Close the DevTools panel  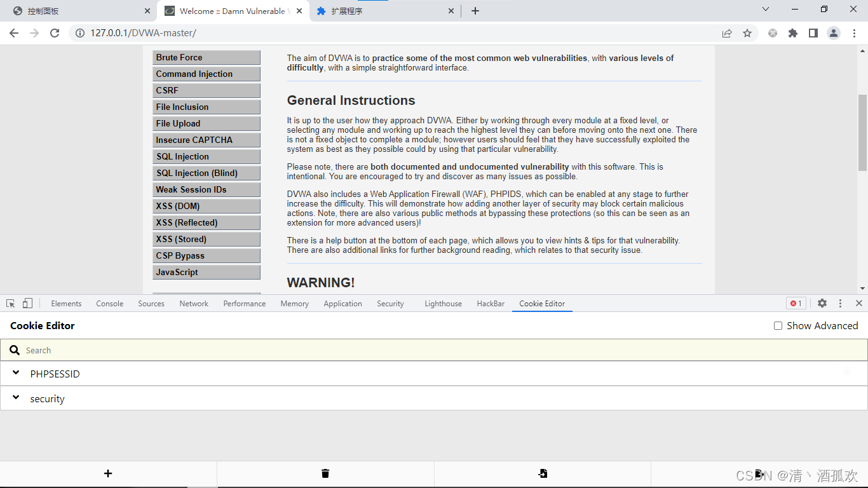tap(858, 304)
